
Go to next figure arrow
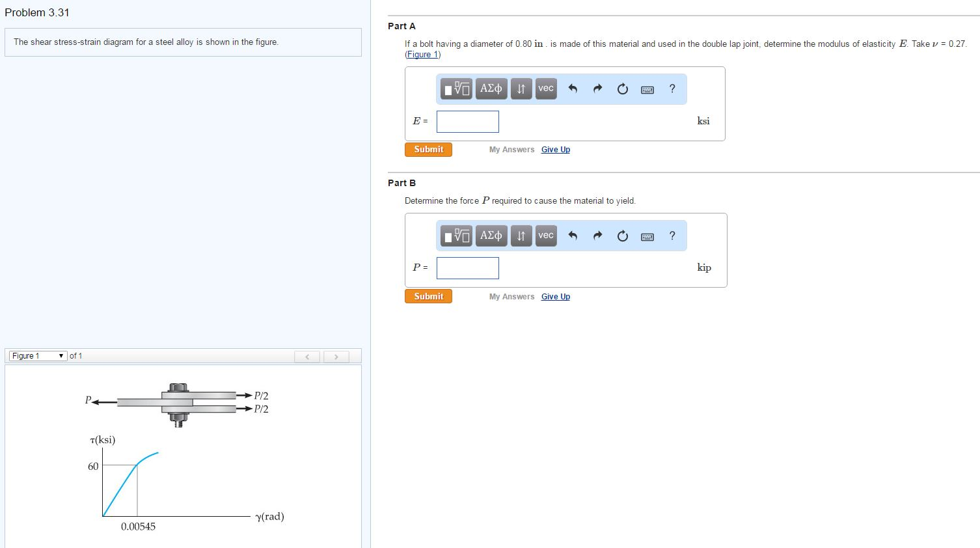click(336, 357)
